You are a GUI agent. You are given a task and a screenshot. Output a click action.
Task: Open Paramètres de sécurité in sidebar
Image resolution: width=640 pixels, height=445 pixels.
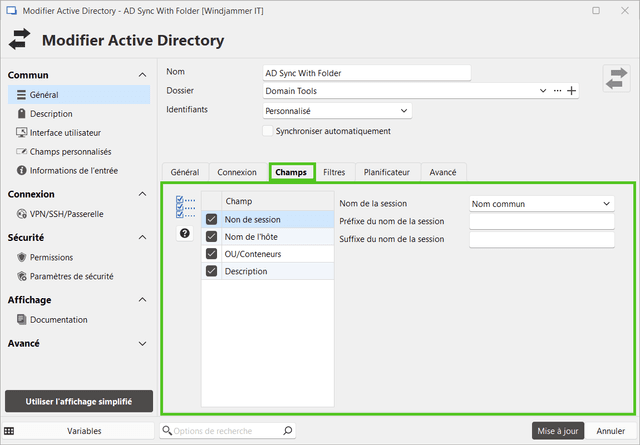(x=71, y=276)
